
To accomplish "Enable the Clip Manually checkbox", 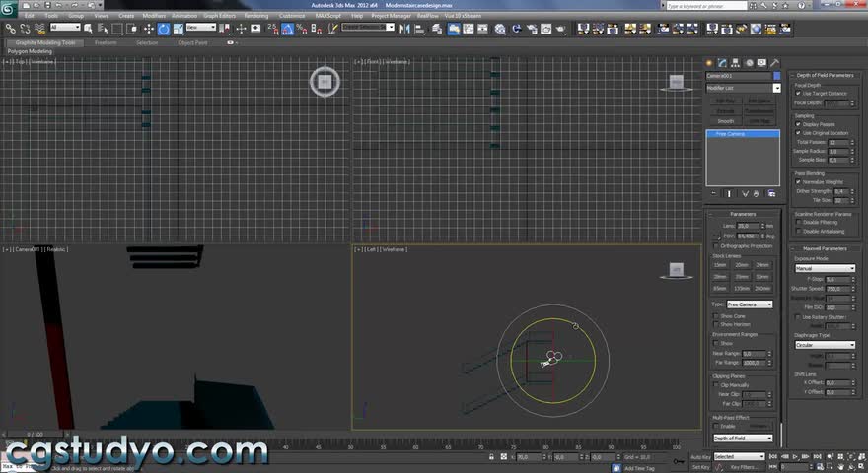I will [x=716, y=385].
